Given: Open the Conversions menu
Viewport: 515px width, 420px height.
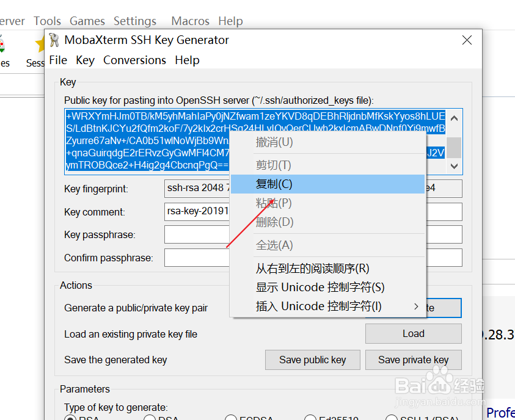Looking at the screenshot, I should point(134,60).
